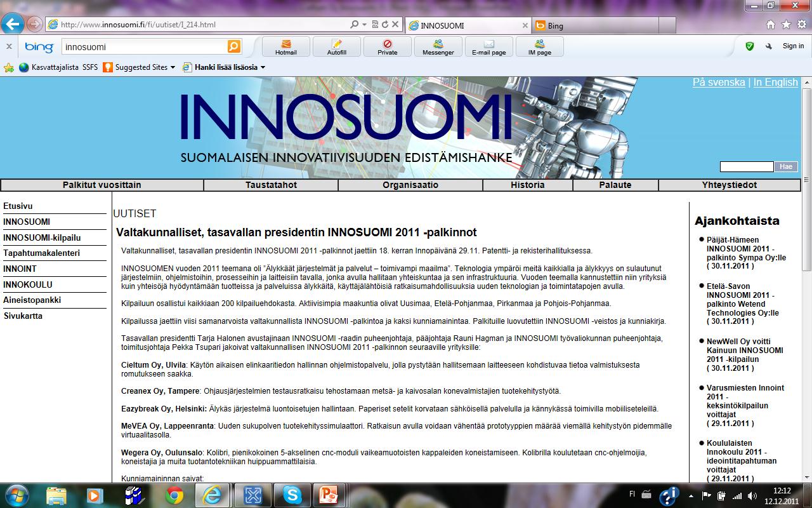Open the Historia menu item
Screen dimensions: 812x508
(528, 185)
